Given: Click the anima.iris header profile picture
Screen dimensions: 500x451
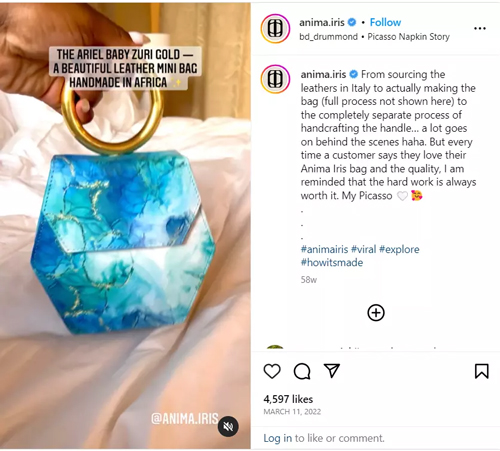Looking at the screenshot, I should point(275,29).
